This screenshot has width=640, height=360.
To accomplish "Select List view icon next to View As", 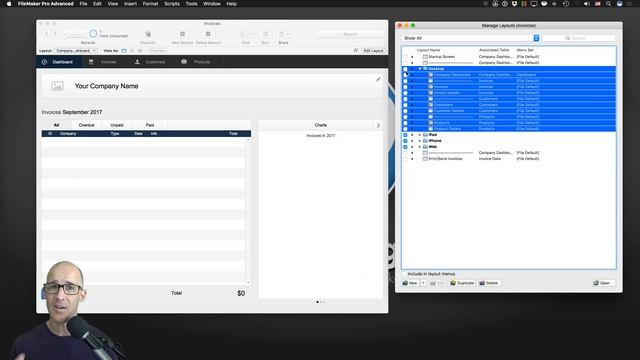I will point(132,51).
